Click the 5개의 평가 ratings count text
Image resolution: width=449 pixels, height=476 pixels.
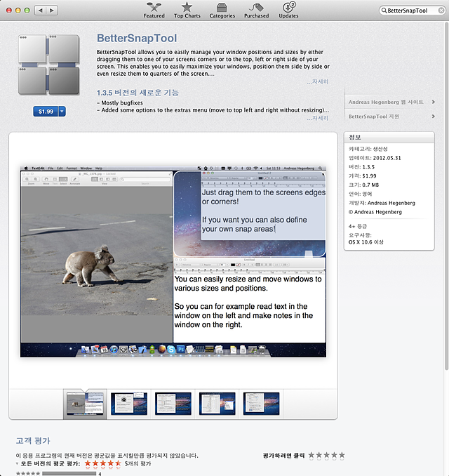coord(138,463)
